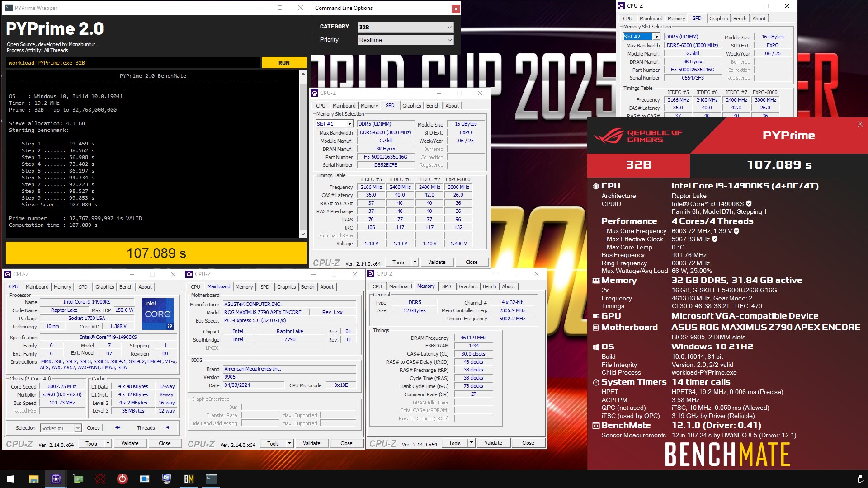Click the CPU-Z chip icon in taskbar
868x488 pixels.
(56, 479)
